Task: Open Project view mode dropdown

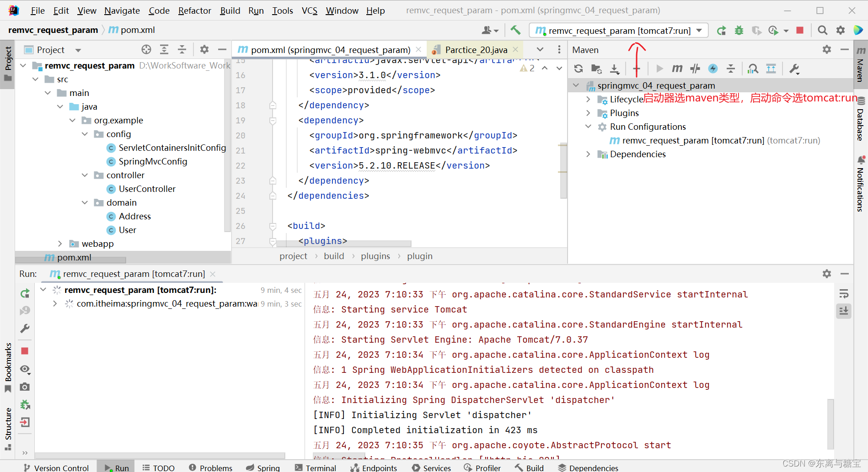Action: pos(78,50)
